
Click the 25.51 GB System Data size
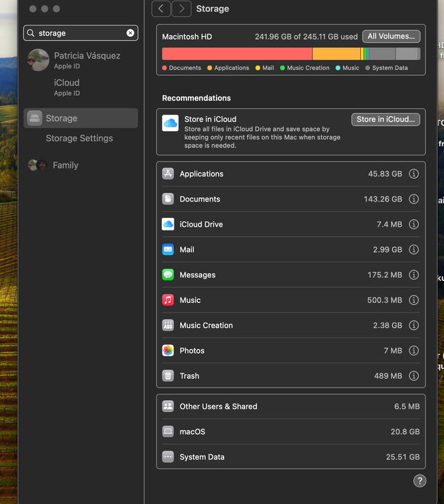coord(403,457)
